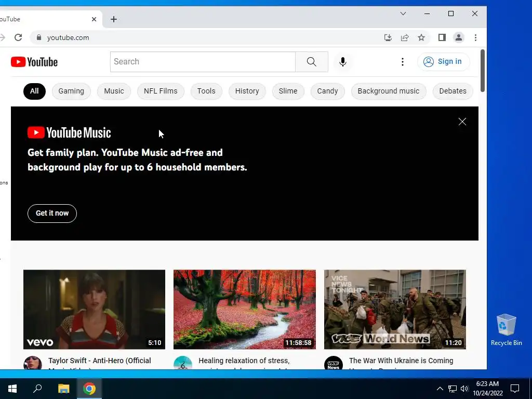Select the All filter chip
Viewport: 532px width, 399px height.
(x=34, y=91)
